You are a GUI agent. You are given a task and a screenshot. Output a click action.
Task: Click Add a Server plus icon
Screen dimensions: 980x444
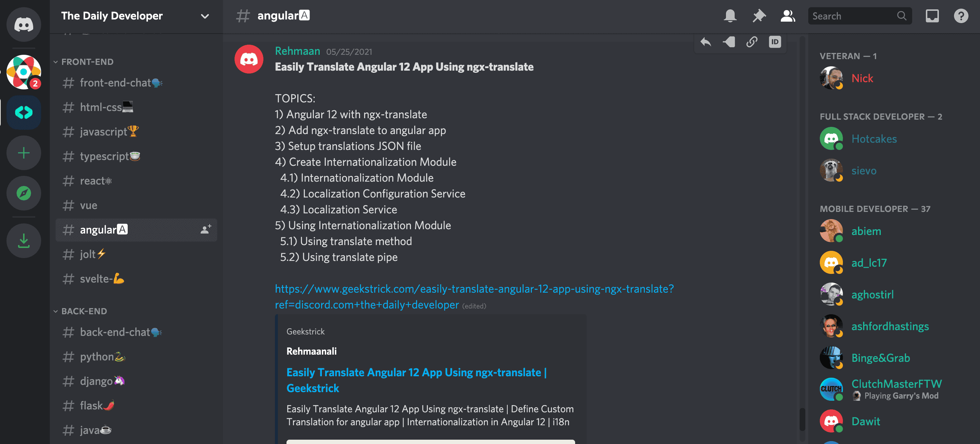pyautogui.click(x=23, y=153)
